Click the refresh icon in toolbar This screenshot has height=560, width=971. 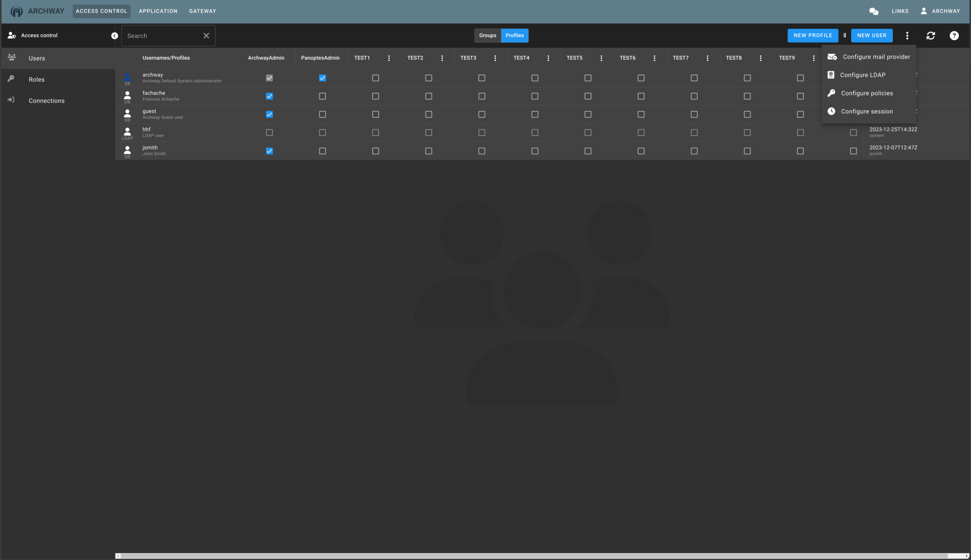click(x=931, y=35)
